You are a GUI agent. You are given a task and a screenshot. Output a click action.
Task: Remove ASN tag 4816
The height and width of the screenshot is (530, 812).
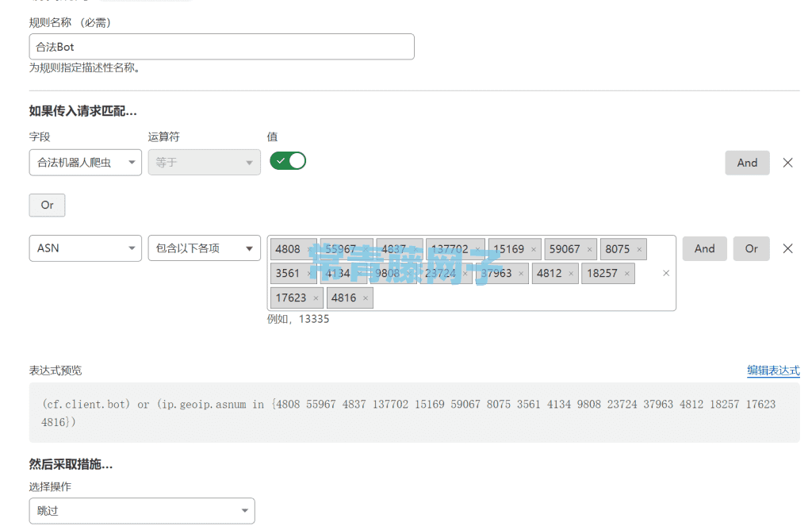point(366,298)
